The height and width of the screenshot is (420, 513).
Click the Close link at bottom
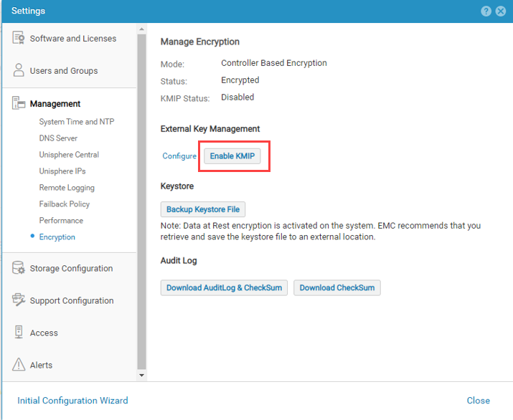[x=478, y=401]
